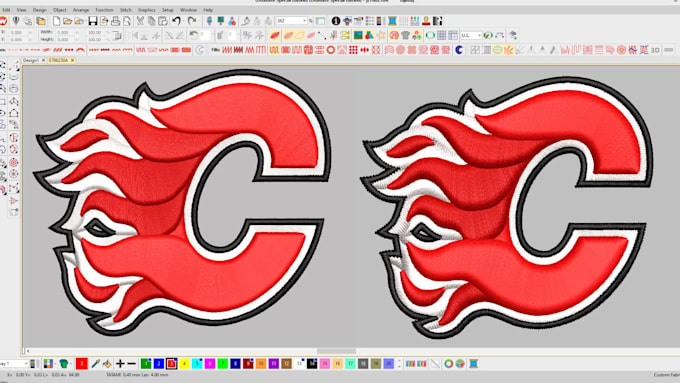Click the color palette stepper arrows
Screen dimensions: 680x383
pos(399,363)
